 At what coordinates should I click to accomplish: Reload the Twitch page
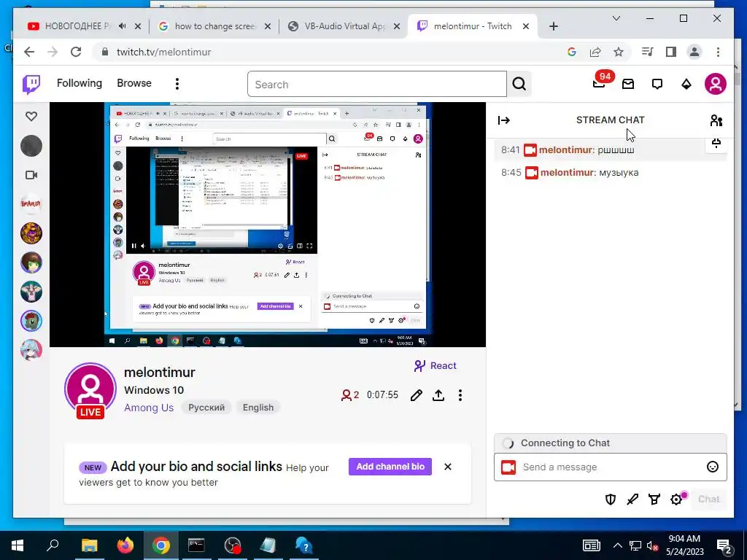pyautogui.click(x=76, y=52)
